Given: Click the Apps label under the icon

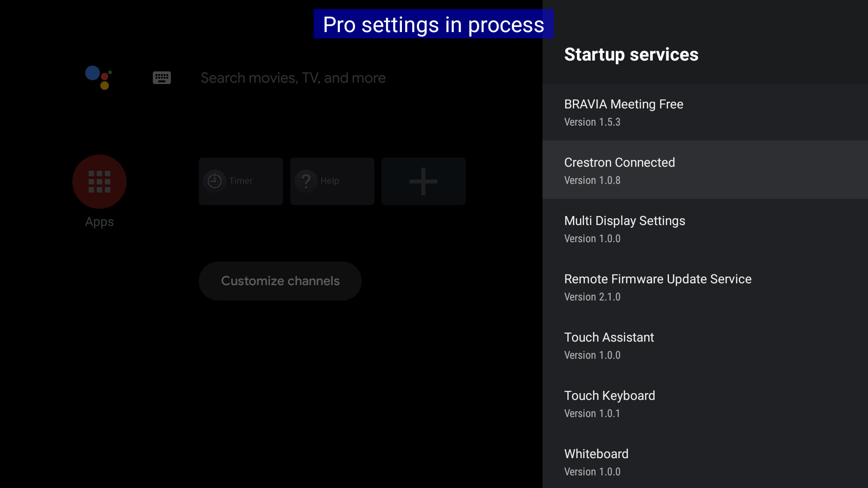Looking at the screenshot, I should coord(99,222).
